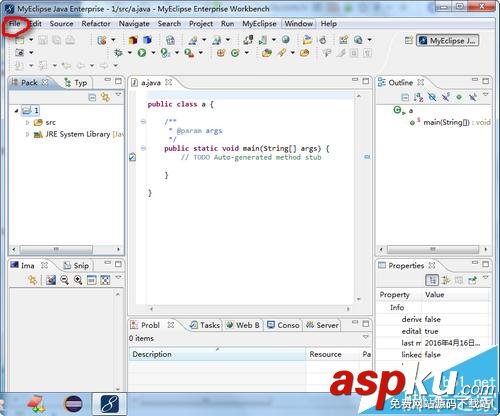Image resolution: width=500 pixels, height=416 pixels.
Task: Open the Help menu
Action: point(329,24)
